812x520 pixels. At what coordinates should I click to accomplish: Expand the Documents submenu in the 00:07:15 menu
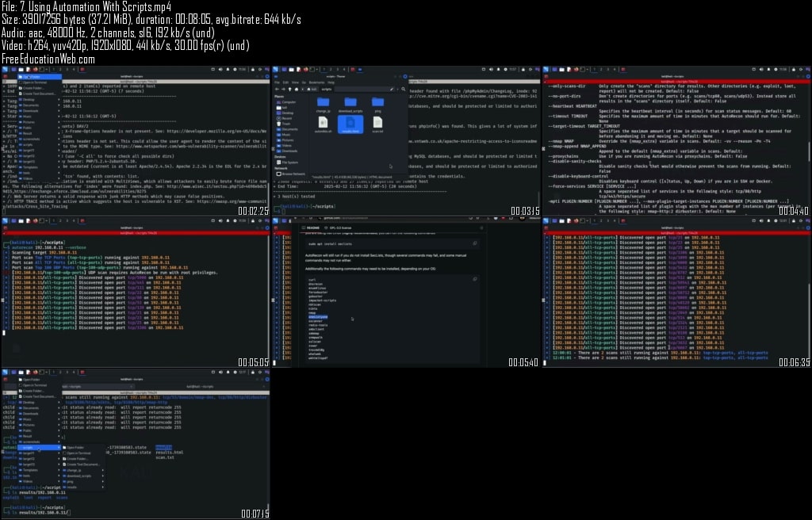[40, 408]
